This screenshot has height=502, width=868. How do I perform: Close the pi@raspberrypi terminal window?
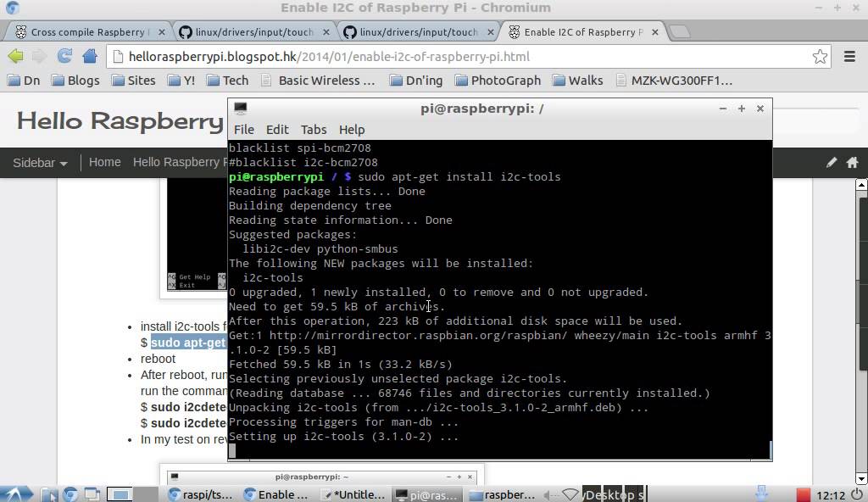(760, 109)
